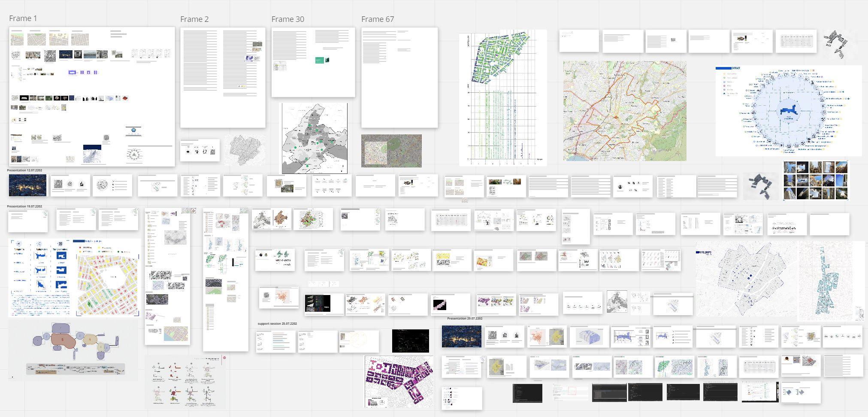Click the "Frame 30" title label
The width and height of the screenshot is (868, 417).
288,19
